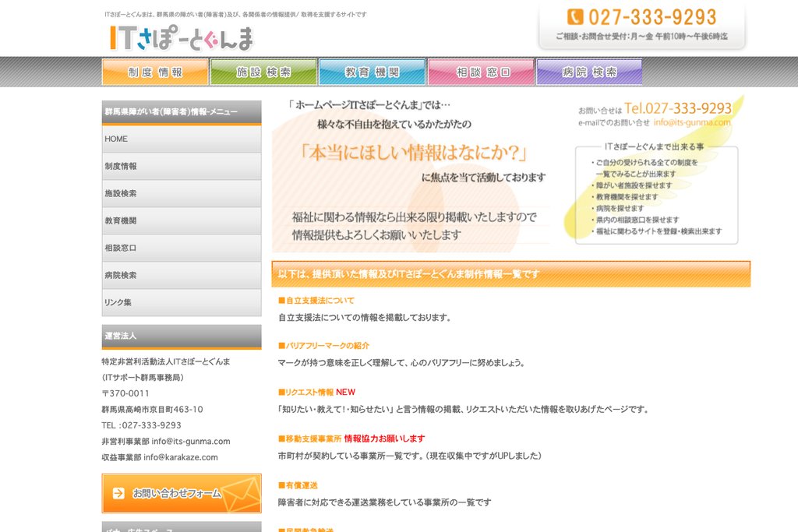The height and width of the screenshot is (532, 798).
Task: Click the address 群馬県高崎市京目町463-10
Action: 152,410
